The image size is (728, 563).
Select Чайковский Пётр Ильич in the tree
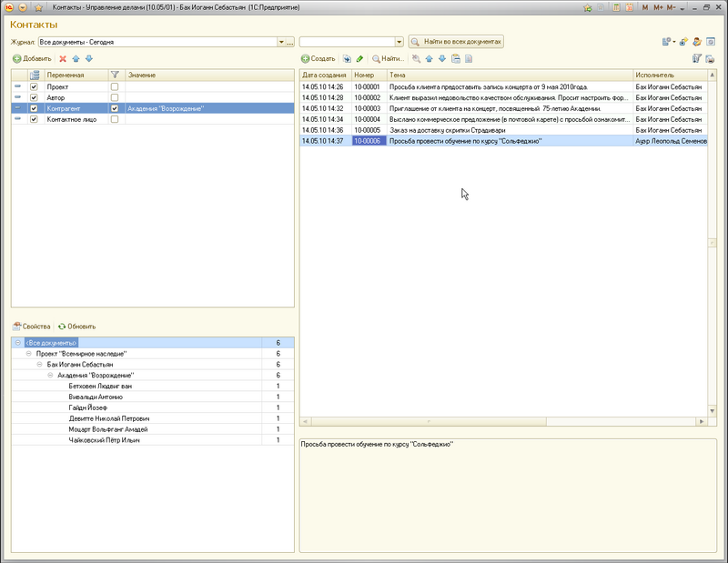tap(104, 440)
